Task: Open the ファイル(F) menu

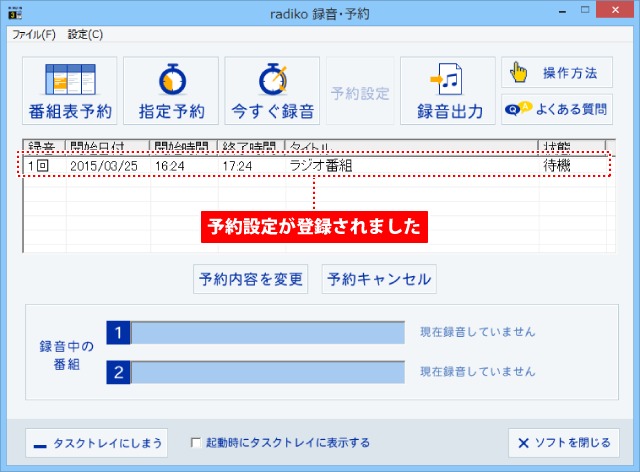Action: 34,34
